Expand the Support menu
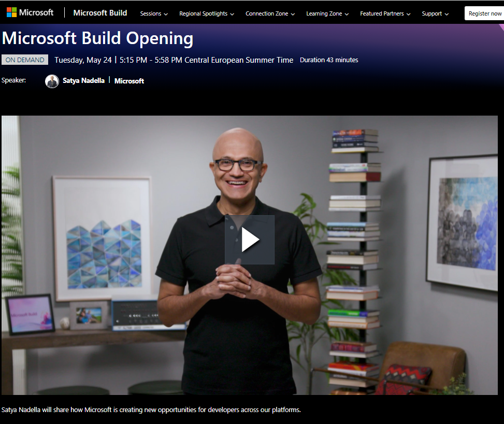 tap(435, 13)
